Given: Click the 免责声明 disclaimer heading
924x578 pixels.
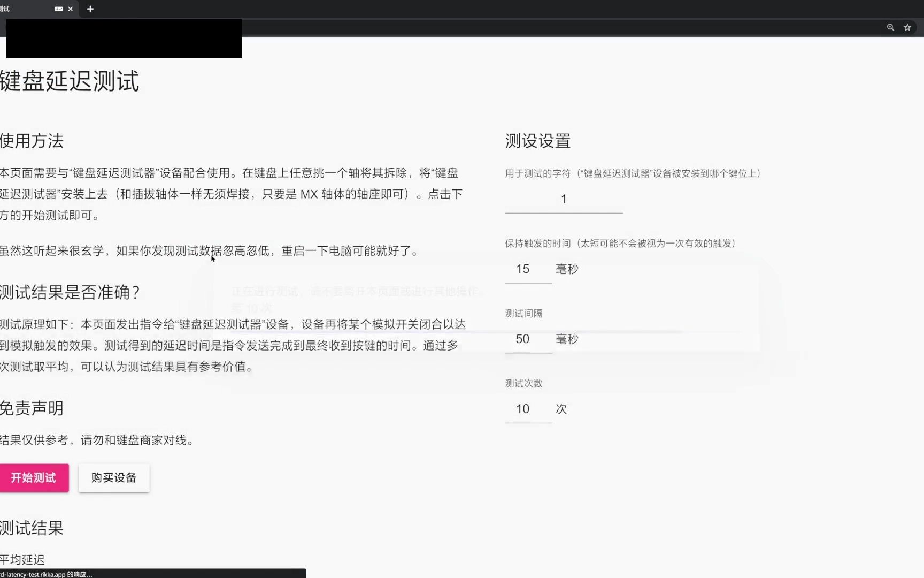Looking at the screenshot, I should (x=32, y=408).
